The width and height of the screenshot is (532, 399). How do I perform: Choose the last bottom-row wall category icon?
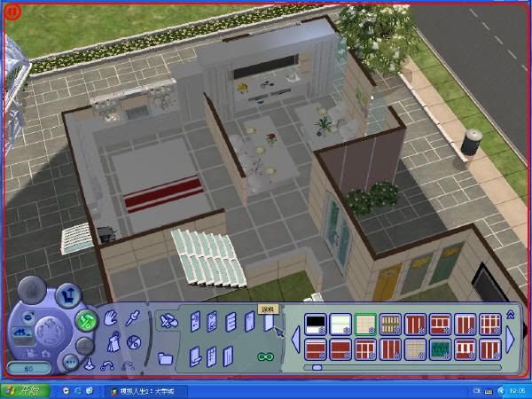tap(228, 356)
